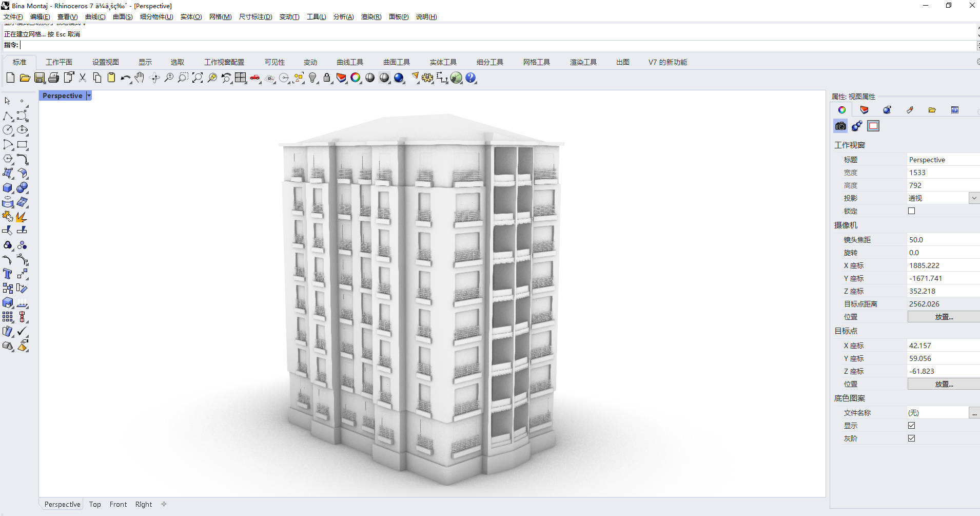This screenshot has width=980, height=516.
Task: Click the blue checkmark icon in sidebar
Action: tap(22, 331)
